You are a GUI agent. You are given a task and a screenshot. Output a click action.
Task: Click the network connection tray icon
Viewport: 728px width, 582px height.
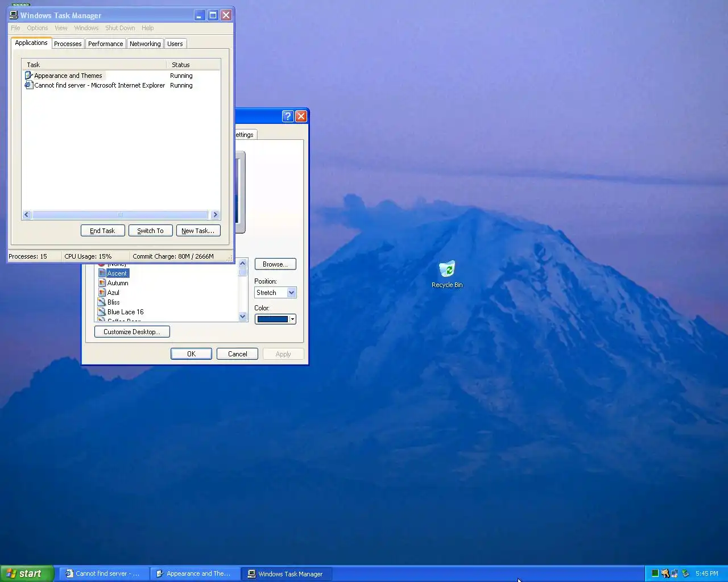click(675, 573)
